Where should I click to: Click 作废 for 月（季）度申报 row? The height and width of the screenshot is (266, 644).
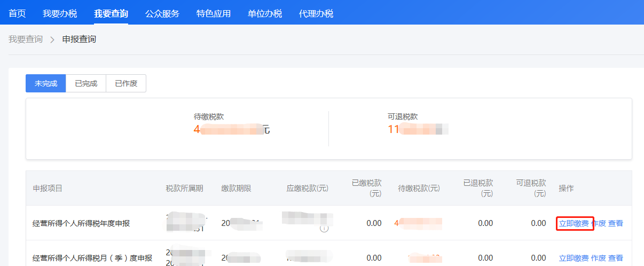599,258
